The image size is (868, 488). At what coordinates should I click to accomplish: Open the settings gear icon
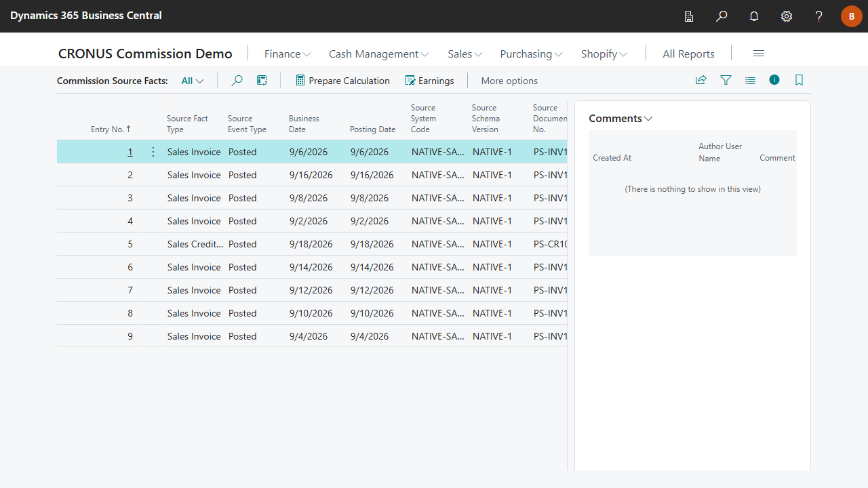pyautogui.click(x=787, y=16)
